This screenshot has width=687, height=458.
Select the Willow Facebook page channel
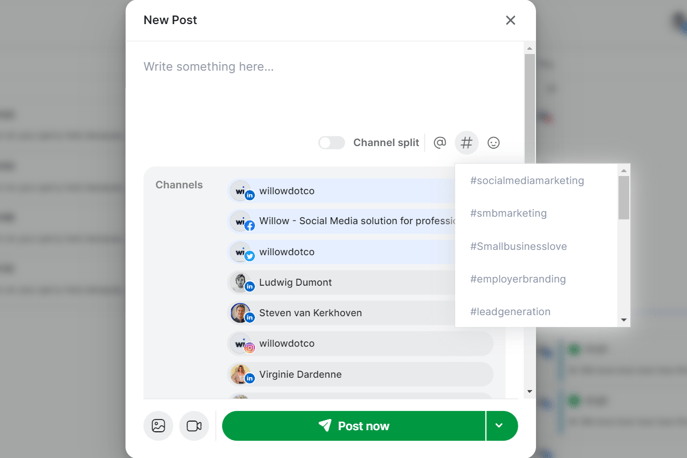pos(342,221)
